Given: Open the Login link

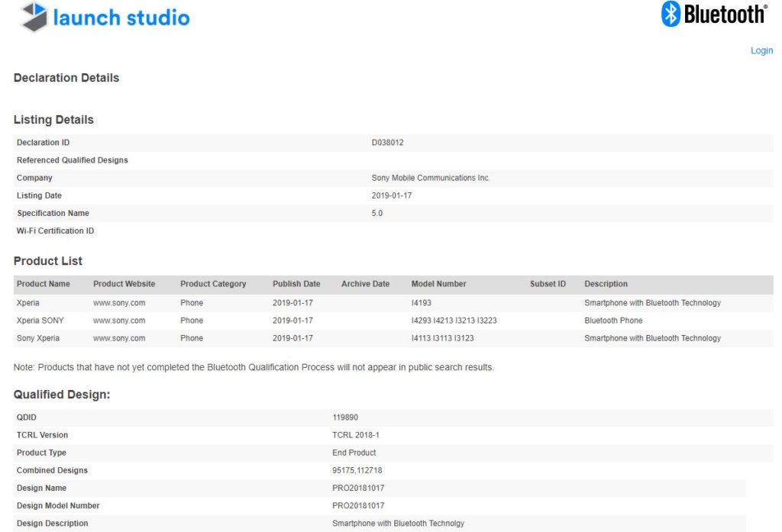Looking at the screenshot, I should pyautogui.click(x=761, y=50).
